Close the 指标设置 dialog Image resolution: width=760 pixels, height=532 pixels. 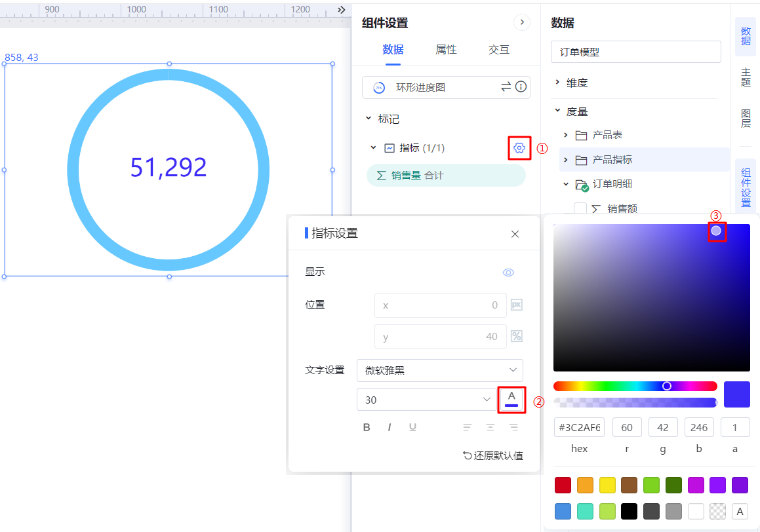pyautogui.click(x=515, y=234)
